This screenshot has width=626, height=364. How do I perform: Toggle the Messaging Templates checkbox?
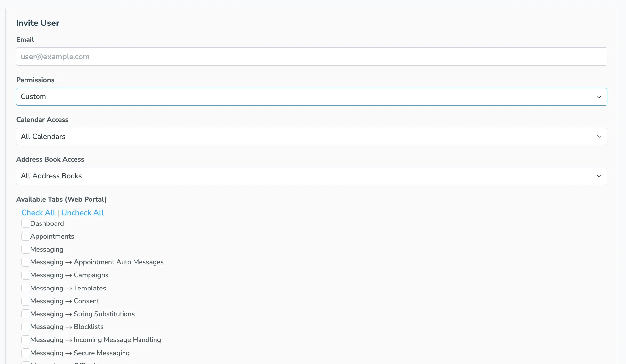(25, 288)
